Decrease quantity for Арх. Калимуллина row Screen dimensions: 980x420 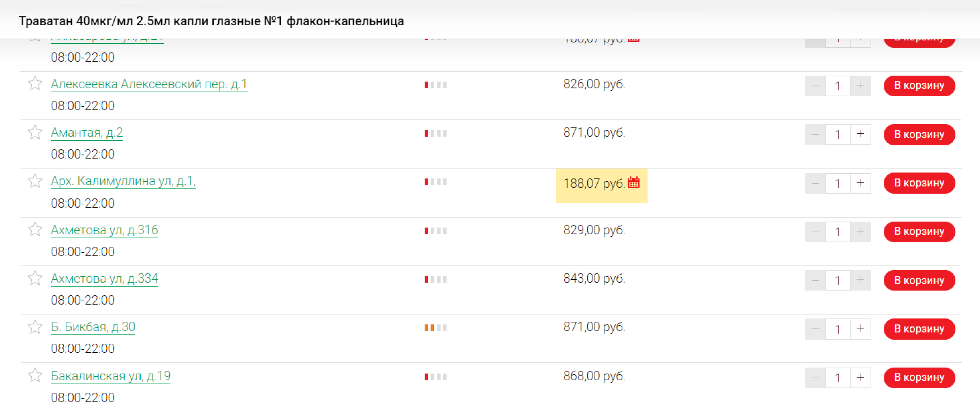(x=815, y=183)
